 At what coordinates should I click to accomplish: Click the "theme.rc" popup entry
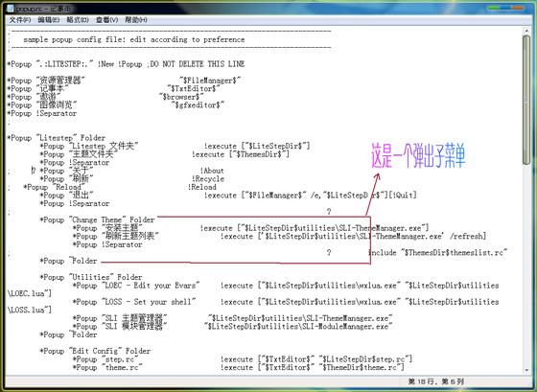(107, 368)
